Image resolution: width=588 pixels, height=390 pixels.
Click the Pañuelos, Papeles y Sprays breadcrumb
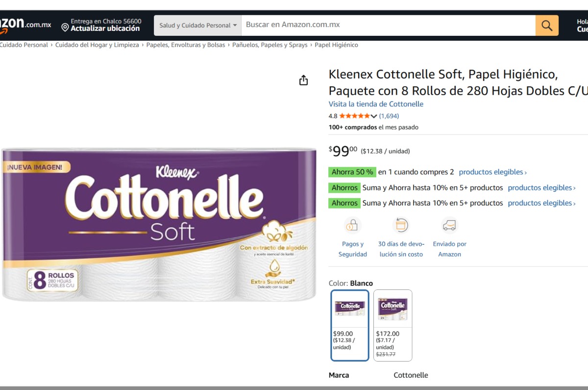coord(269,45)
